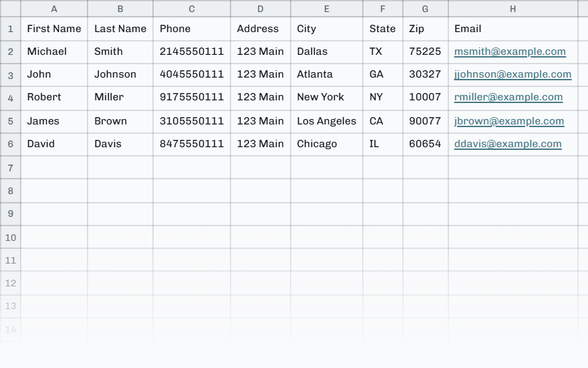Click the State header cell

(x=382, y=29)
